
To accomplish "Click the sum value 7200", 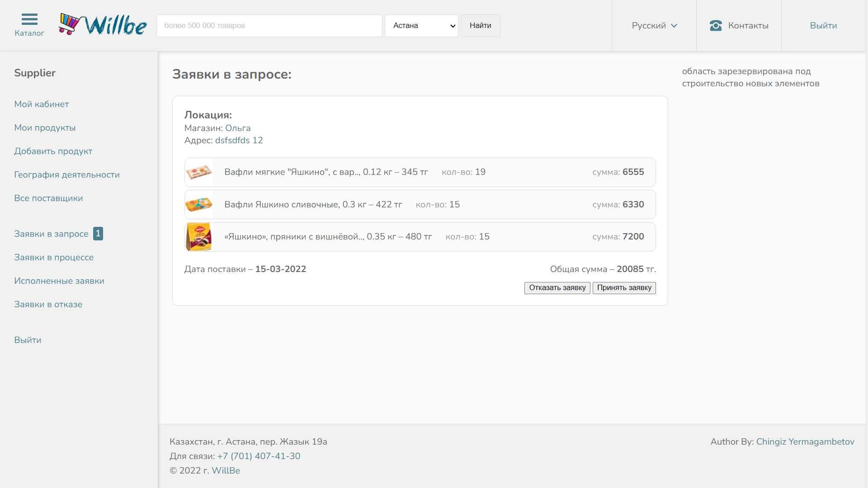I will [633, 237].
